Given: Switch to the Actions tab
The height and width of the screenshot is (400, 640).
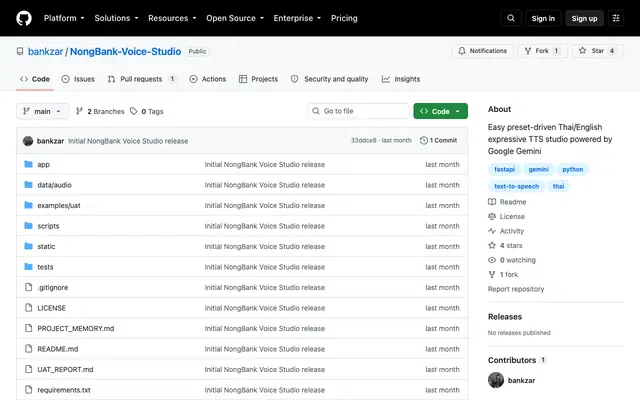Looking at the screenshot, I should 207,79.
